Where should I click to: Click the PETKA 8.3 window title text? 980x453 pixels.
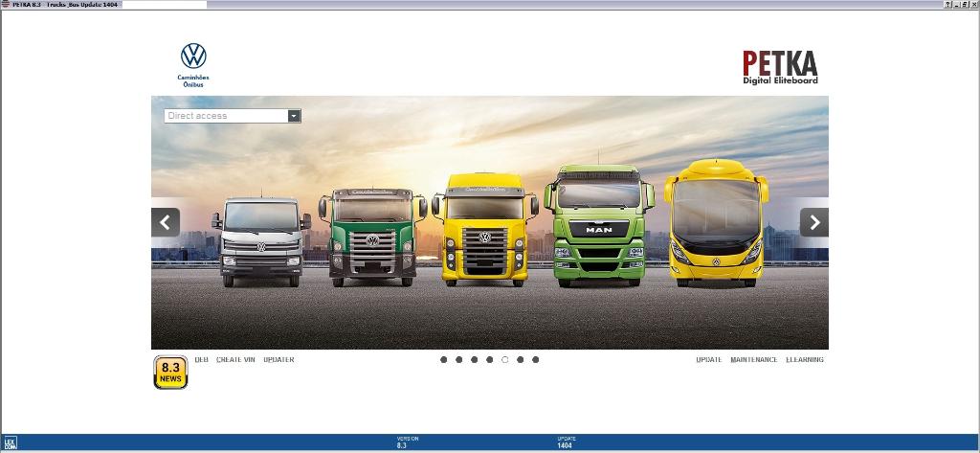point(65,5)
